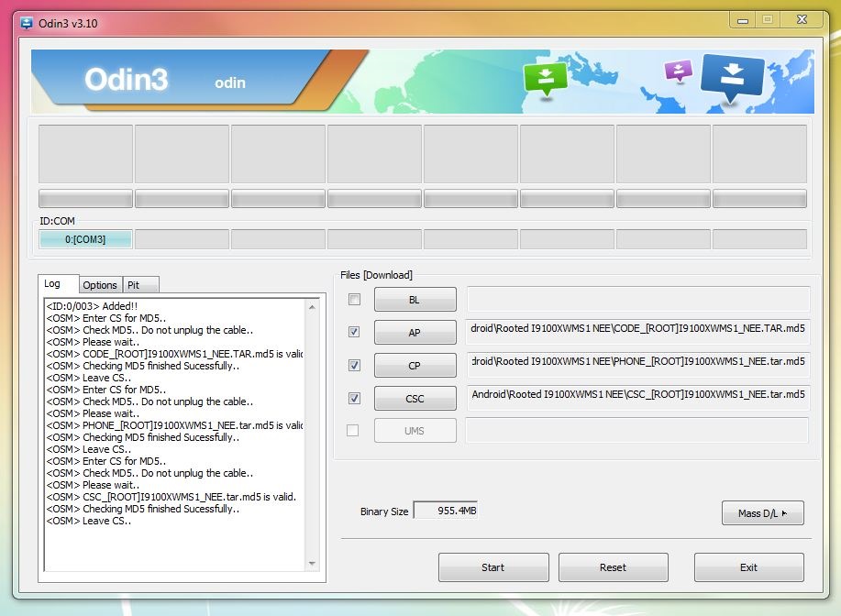Click the Binary Size value field
The width and height of the screenshot is (841, 616).
446,511
